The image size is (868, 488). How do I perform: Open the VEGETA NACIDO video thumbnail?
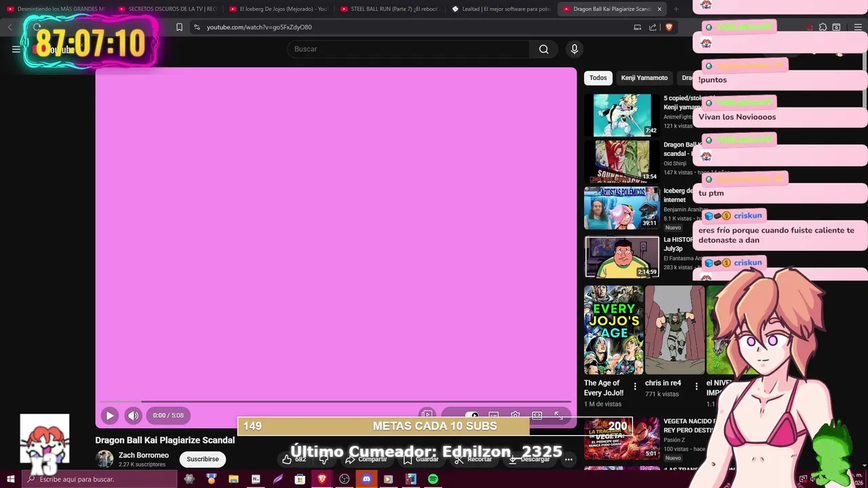(622, 439)
